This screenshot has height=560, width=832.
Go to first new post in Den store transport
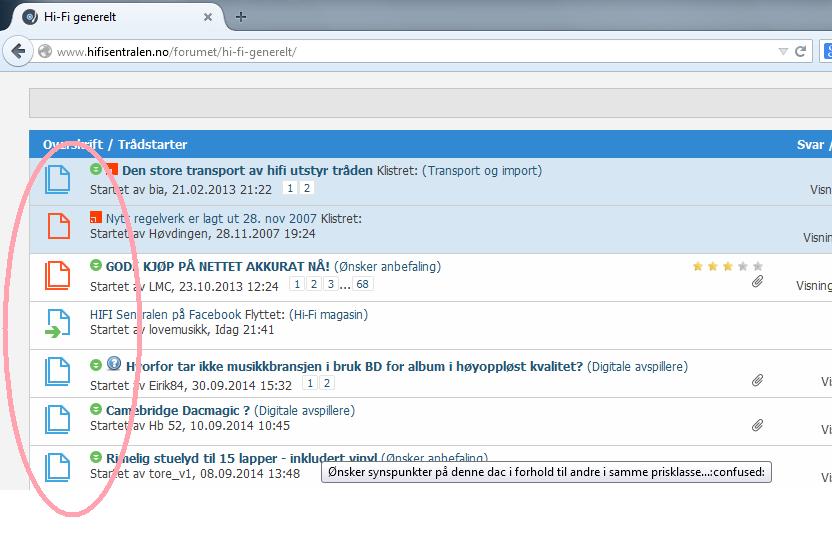pos(96,169)
